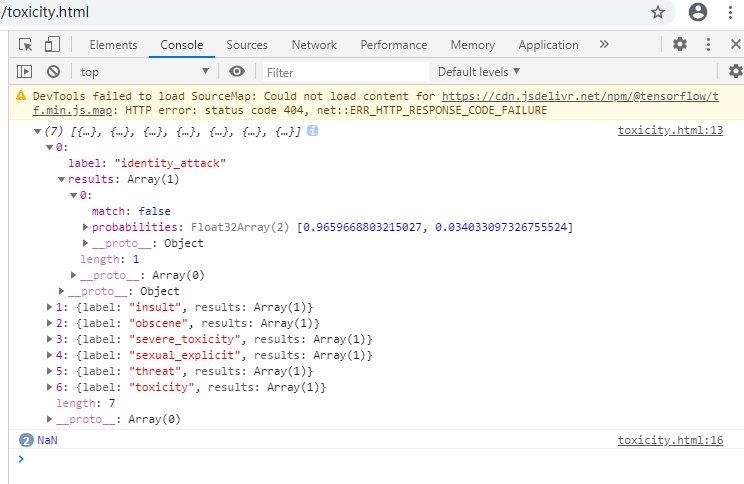Open the top JavaScript context dropdown
The width and height of the screenshot is (744, 484).
pyautogui.click(x=145, y=72)
